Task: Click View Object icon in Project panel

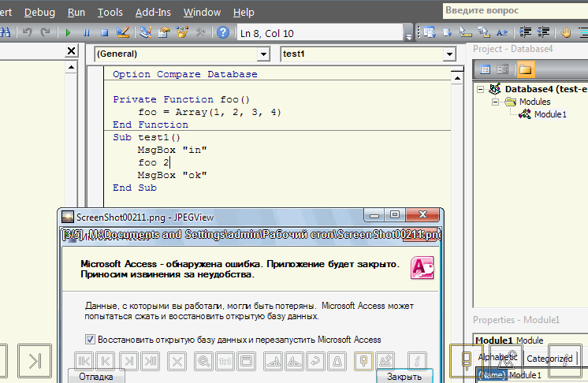Action: pos(503,69)
